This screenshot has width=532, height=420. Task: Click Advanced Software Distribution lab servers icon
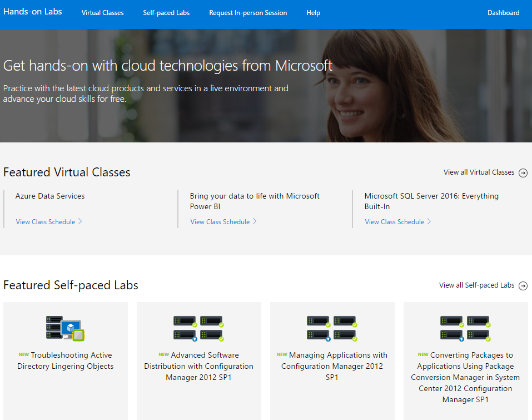[199, 328]
